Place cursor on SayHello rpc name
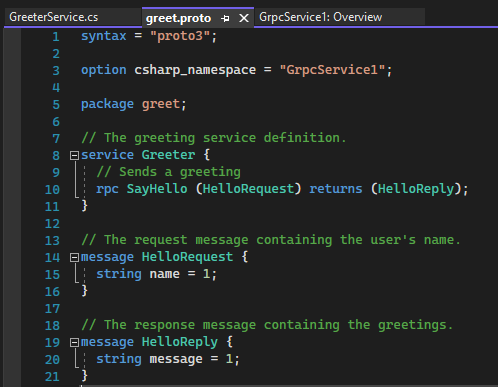 click(157, 189)
